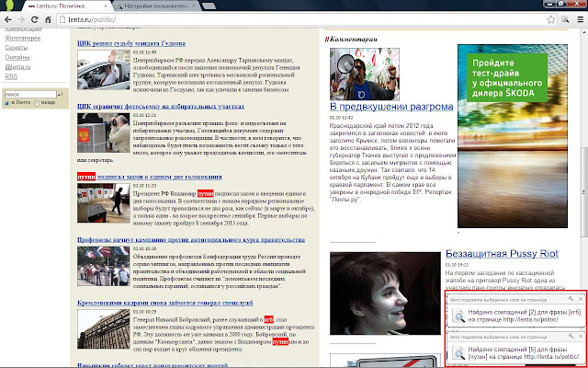Open the Сюжеты sidebar link
This screenshot has width=588, height=368.
point(17,48)
